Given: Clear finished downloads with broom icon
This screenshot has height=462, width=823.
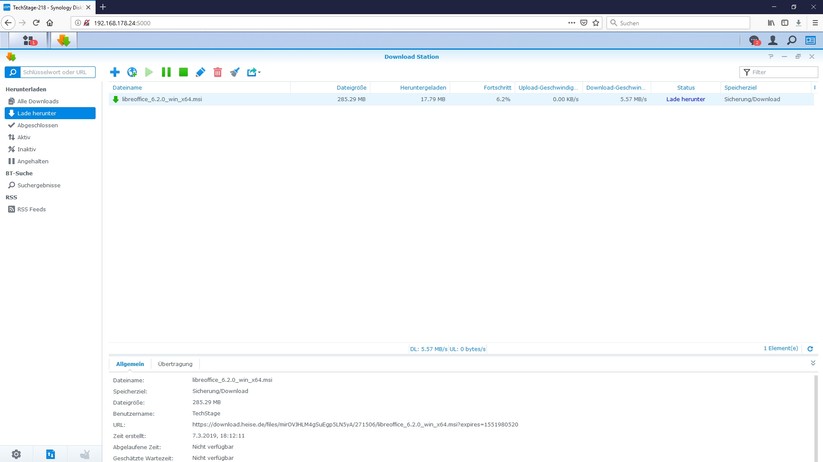Looking at the screenshot, I should click(234, 72).
